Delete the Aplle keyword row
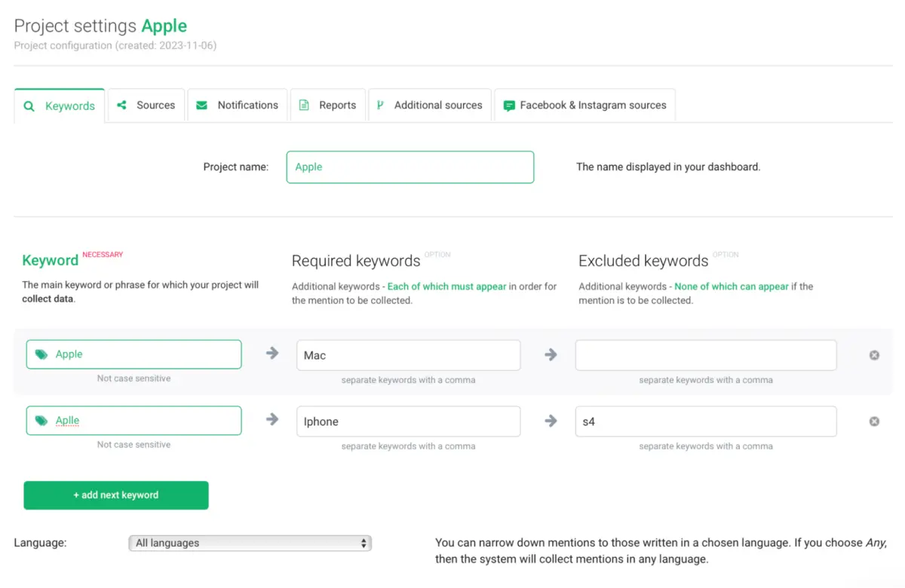This screenshot has height=588, width=905. [x=874, y=421]
